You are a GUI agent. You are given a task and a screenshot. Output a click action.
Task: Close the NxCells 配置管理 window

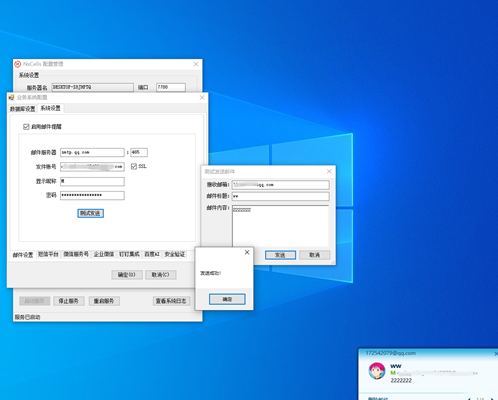point(196,64)
